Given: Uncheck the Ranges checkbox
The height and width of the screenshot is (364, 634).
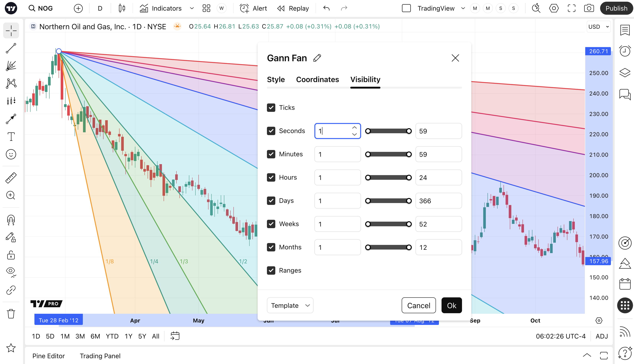Looking at the screenshot, I should (x=271, y=271).
